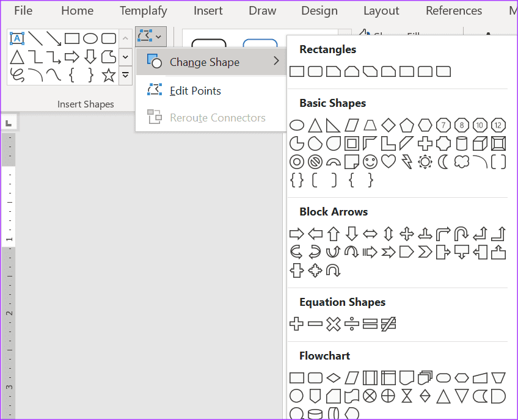This screenshot has height=420, width=518.
Task: Select the quad arrow block shape
Action: (407, 234)
